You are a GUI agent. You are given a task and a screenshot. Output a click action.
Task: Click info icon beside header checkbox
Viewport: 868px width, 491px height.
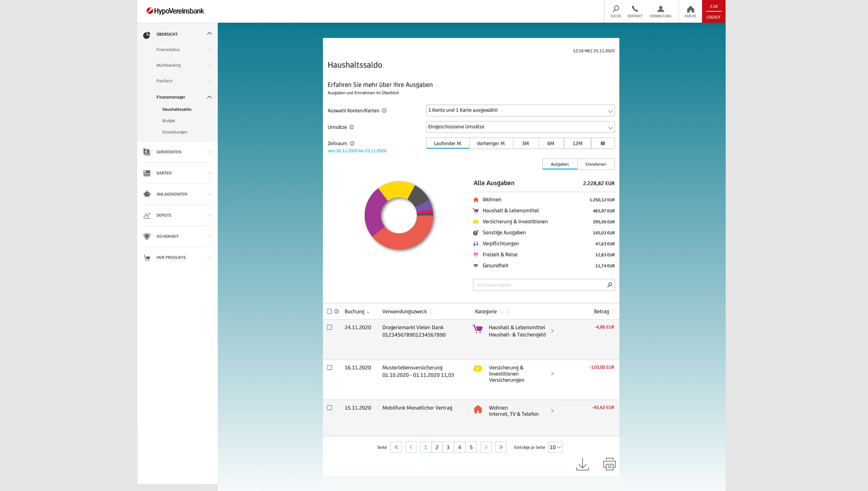337,311
